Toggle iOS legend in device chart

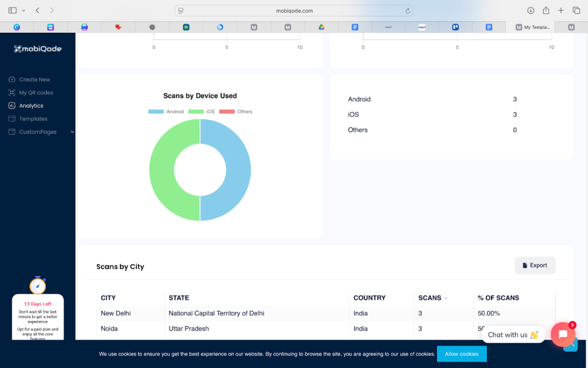coord(202,112)
